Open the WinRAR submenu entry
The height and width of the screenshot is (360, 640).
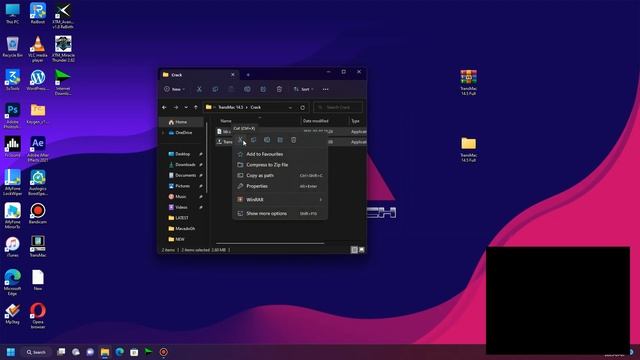pyautogui.click(x=280, y=200)
